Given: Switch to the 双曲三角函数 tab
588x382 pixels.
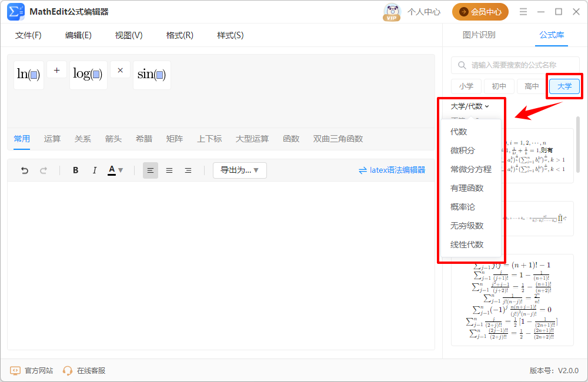Looking at the screenshot, I should (x=338, y=139).
